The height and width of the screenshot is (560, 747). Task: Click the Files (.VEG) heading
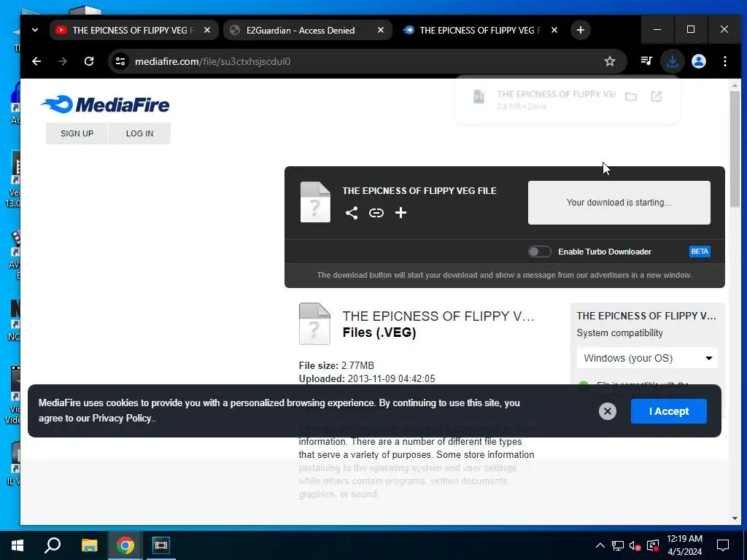tap(379, 332)
